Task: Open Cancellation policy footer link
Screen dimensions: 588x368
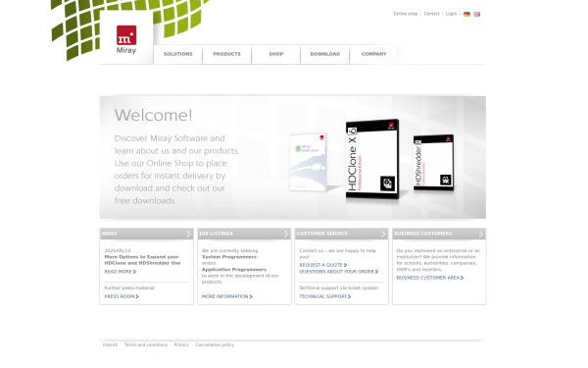Action: pos(215,344)
